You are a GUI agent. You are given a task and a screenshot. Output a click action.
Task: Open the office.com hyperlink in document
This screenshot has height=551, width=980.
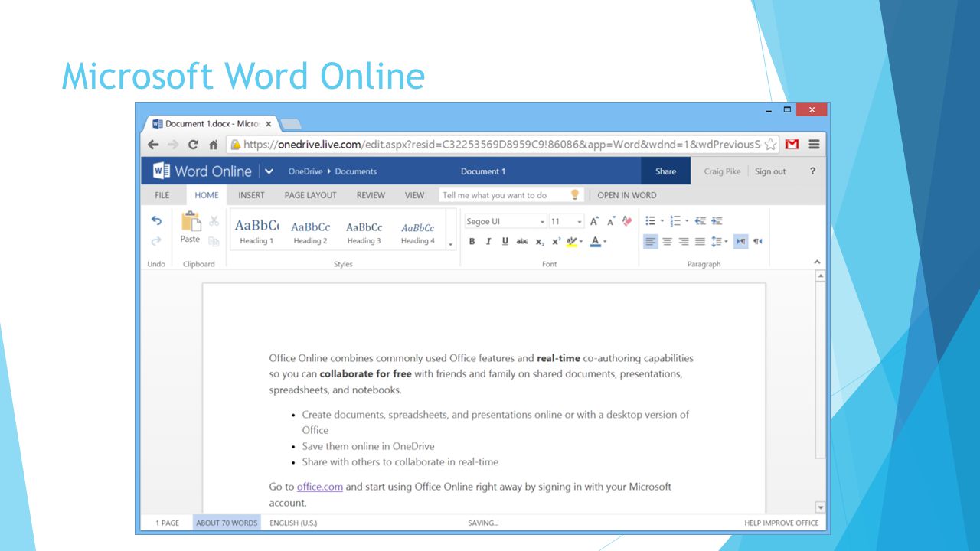click(320, 487)
